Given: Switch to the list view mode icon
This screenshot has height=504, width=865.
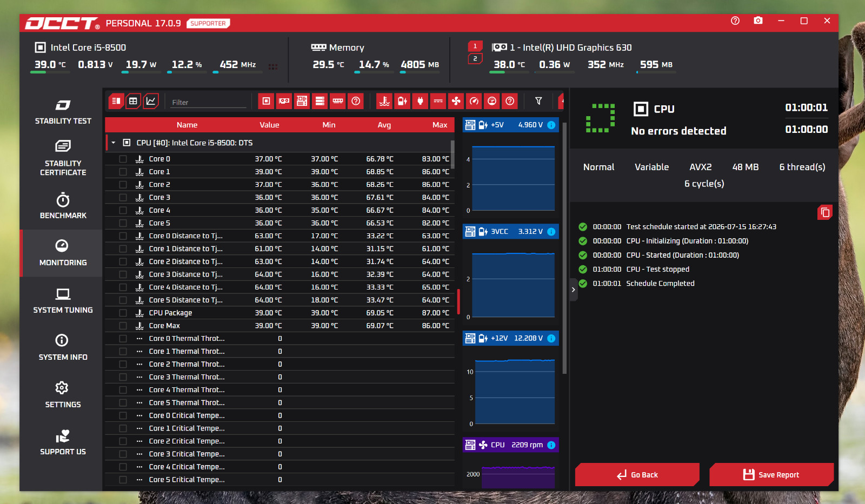Looking at the screenshot, I should tap(116, 101).
